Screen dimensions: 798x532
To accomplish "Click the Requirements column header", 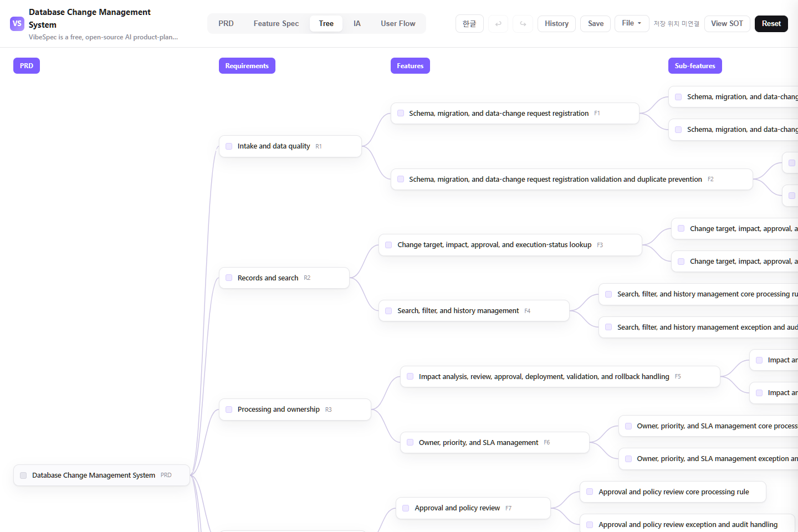I will (247, 66).
